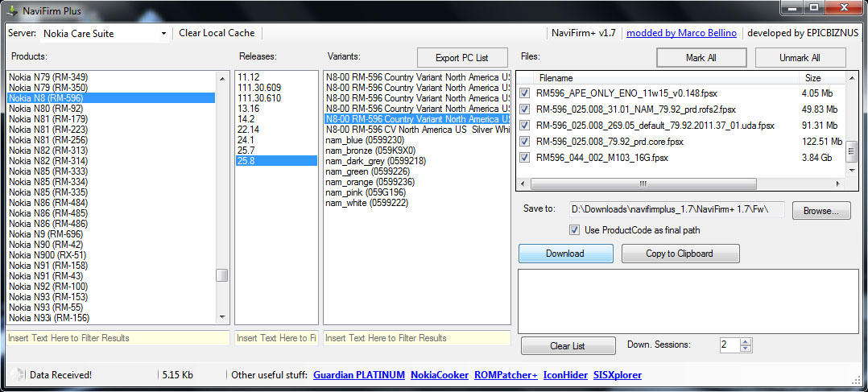Click Export PC List button
Viewport: 868px width, 392px height.
pyautogui.click(x=462, y=58)
